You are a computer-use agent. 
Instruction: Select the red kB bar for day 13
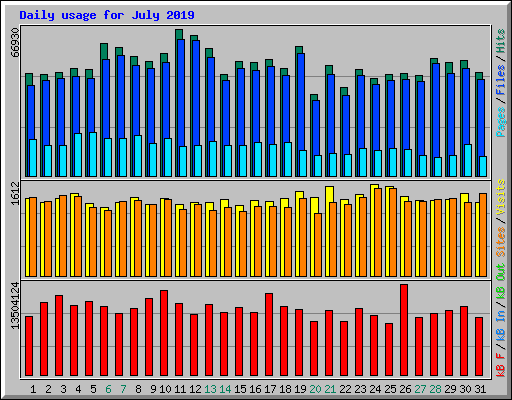[x=209, y=340]
